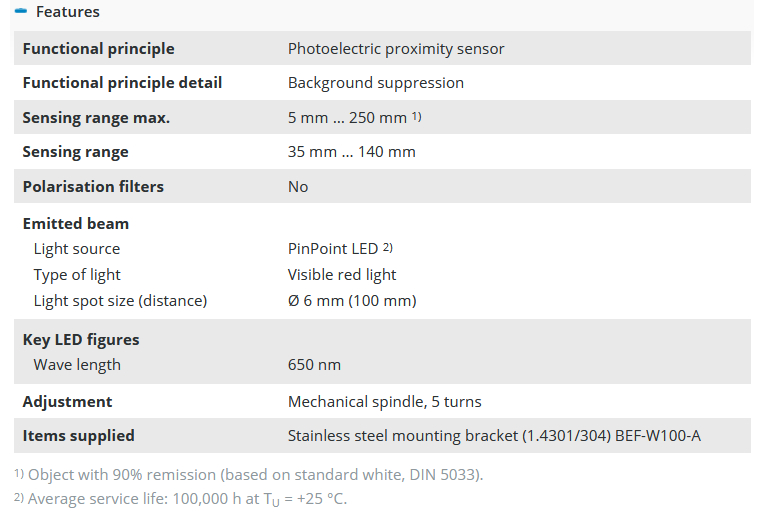Click the Average service life footnote
The image size is (766, 516).
[186, 498]
